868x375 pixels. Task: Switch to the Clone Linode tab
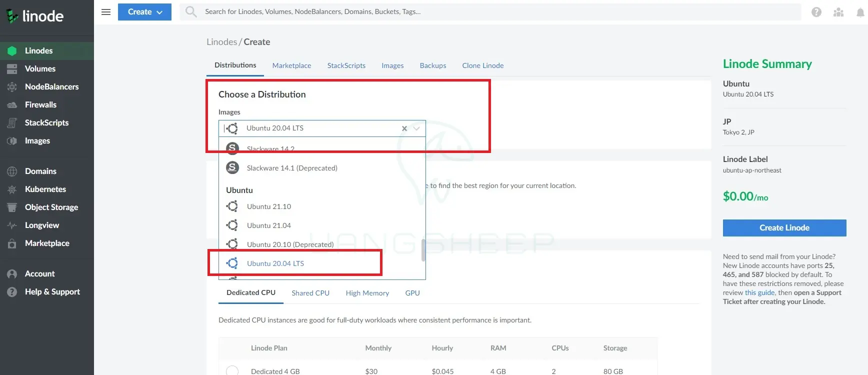click(x=483, y=65)
